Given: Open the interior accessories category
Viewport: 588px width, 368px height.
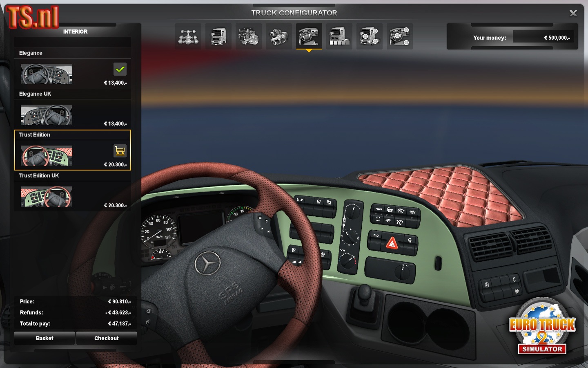Looking at the screenshot, I should 400,36.
